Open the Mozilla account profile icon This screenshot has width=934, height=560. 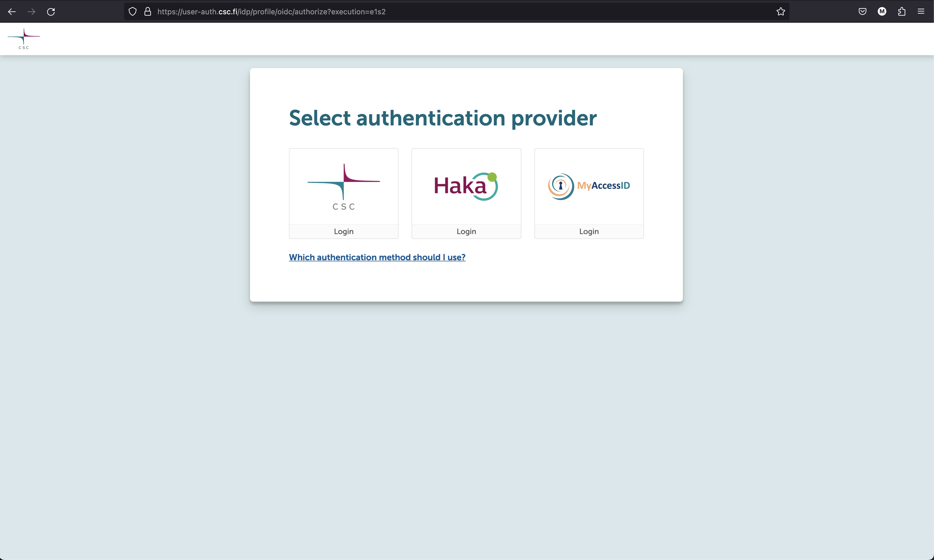click(882, 11)
